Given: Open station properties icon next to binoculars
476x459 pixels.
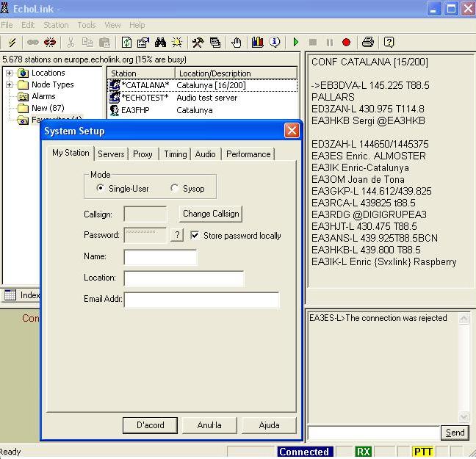Looking at the screenshot, I should tap(143, 42).
